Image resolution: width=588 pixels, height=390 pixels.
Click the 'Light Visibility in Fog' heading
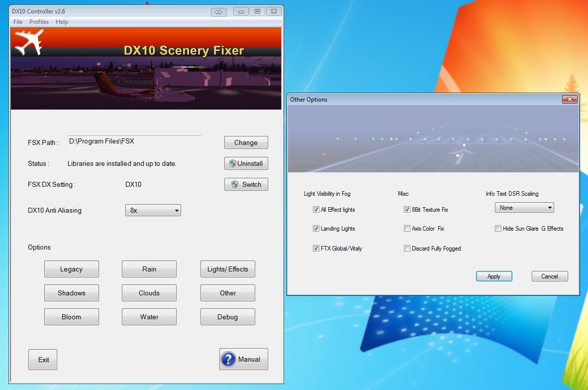tap(327, 194)
